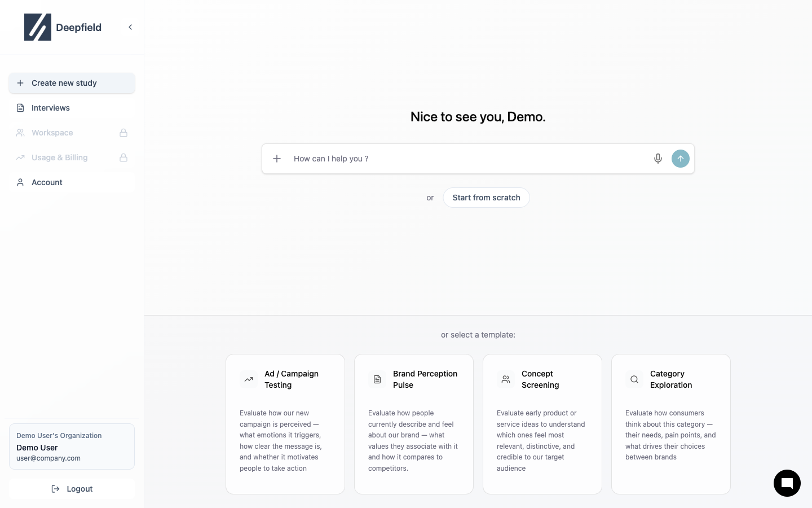812x508 pixels.
Task: Select the microphone icon for voice input
Action: (x=658, y=159)
